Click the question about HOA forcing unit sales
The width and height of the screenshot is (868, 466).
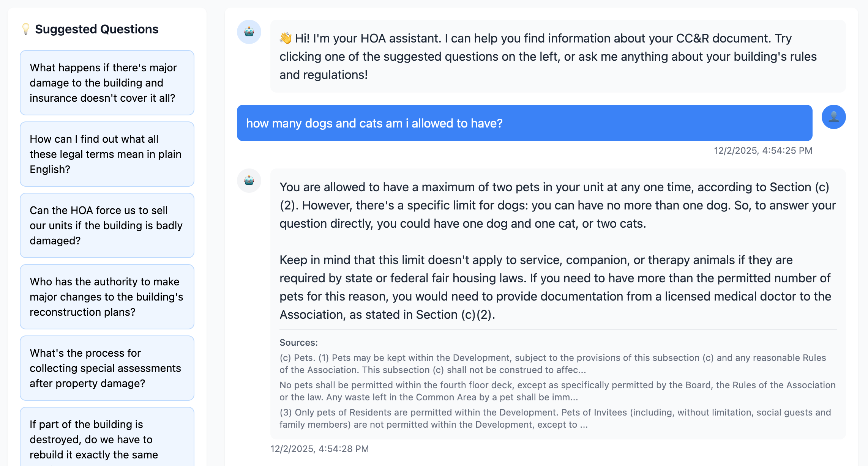point(107,225)
